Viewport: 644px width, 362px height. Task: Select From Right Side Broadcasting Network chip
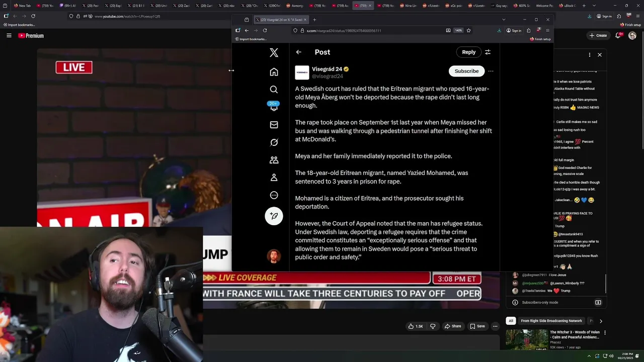coord(551,321)
